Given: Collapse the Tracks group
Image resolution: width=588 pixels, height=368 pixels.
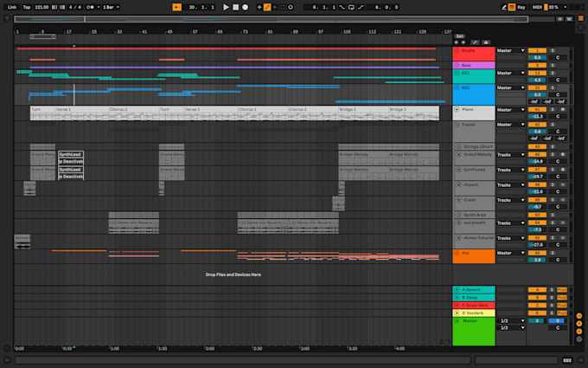Looking at the screenshot, I should (457, 125).
